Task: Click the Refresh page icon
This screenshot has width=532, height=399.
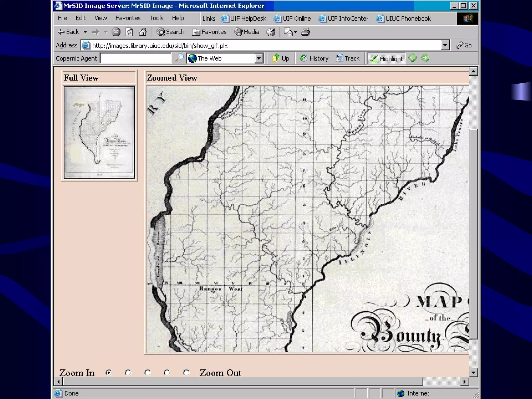Action: (129, 32)
